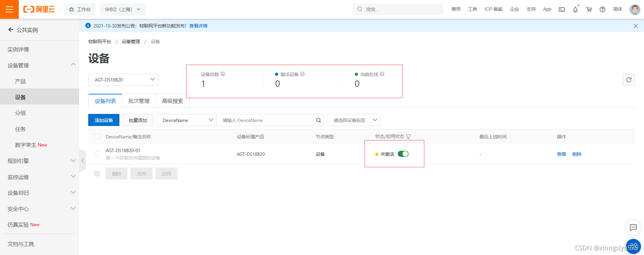
Task: Click help icon next to 设备总数
Action: point(223,74)
